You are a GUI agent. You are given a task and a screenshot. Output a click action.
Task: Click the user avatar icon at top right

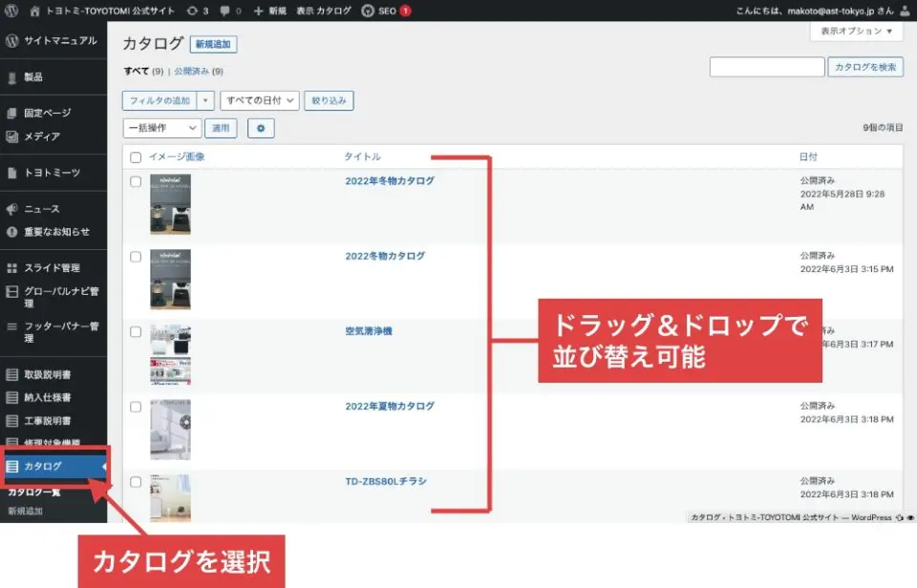click(905, 10)
